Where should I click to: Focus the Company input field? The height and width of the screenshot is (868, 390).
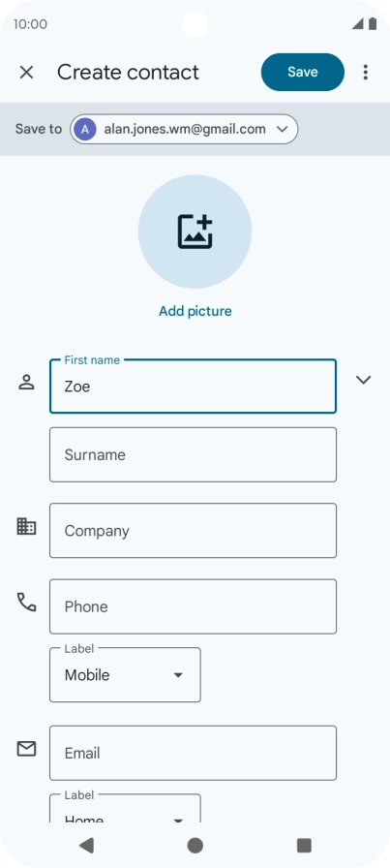(193, 530)
